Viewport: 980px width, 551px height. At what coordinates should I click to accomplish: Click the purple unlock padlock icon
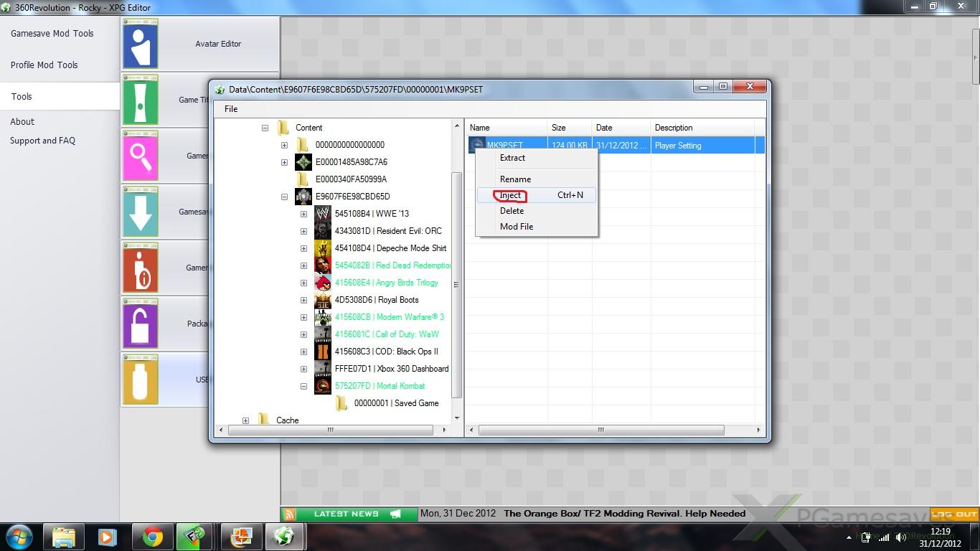(x=140, y=324)
